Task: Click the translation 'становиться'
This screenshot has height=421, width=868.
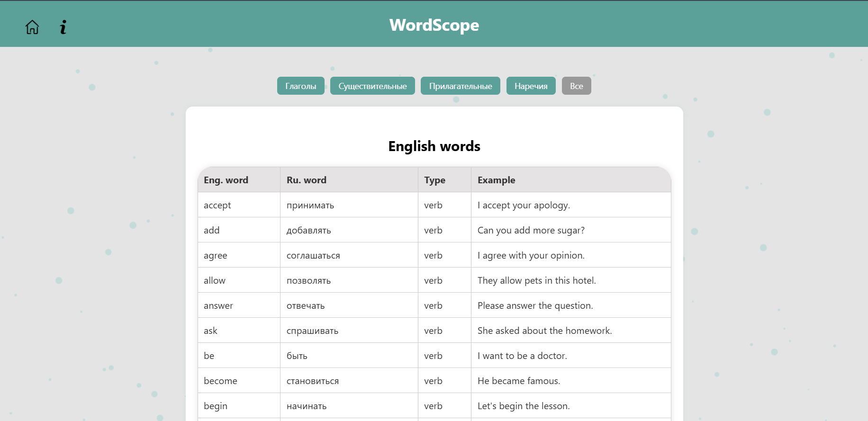Action: pos(313,381)
